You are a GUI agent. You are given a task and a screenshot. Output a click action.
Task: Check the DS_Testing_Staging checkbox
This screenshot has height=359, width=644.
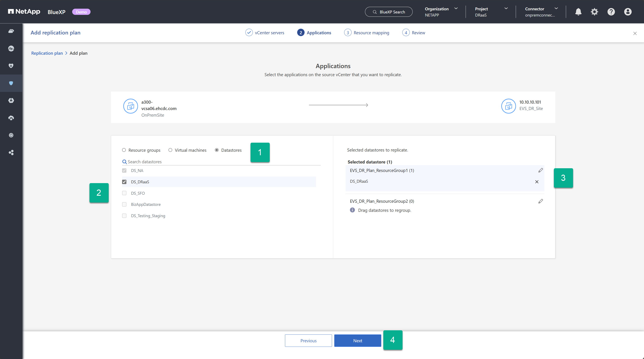(124, 216)
